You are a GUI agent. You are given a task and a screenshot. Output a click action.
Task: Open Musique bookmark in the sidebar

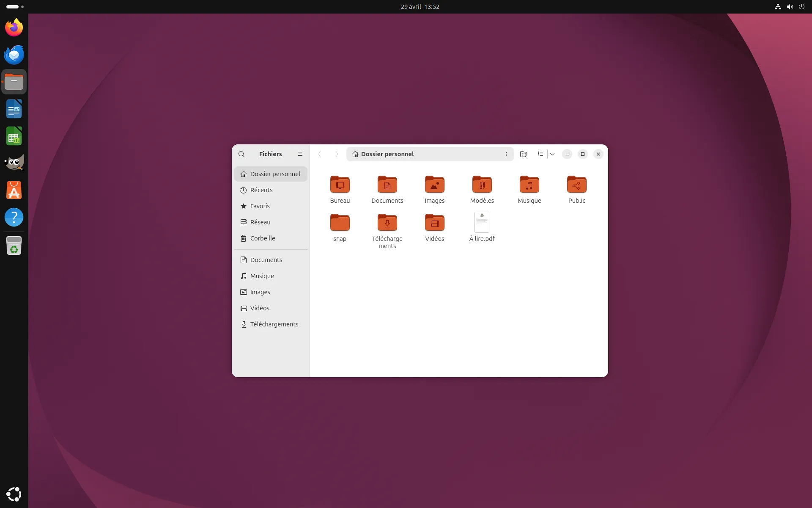[271, 276]
